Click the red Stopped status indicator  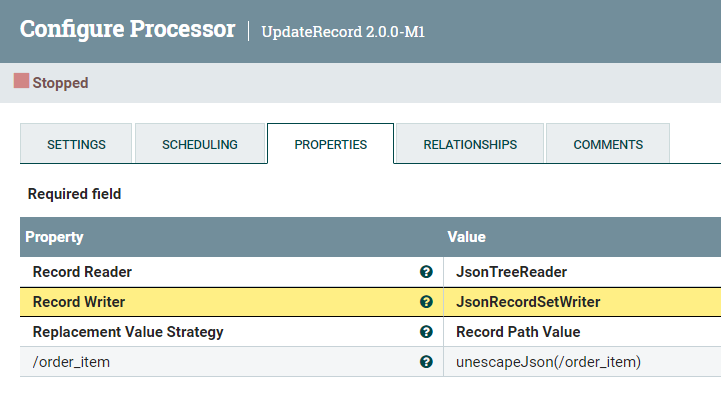(x=21, y=82)
